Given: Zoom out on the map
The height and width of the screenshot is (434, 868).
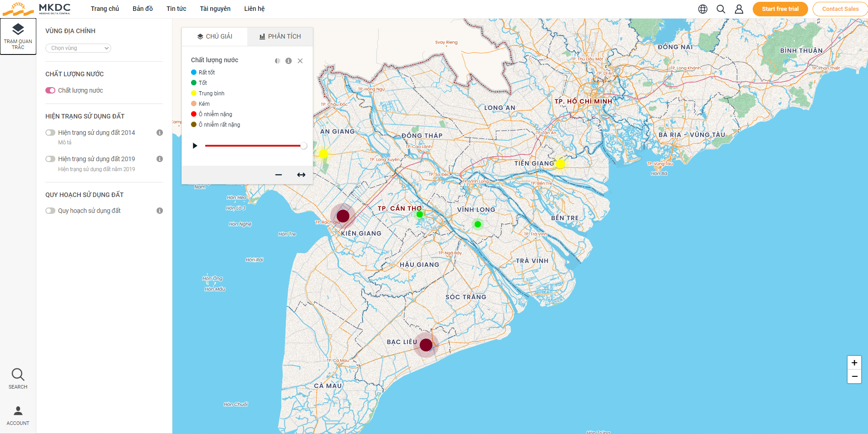Looking at the screenshot, I should tap(854, 376).
